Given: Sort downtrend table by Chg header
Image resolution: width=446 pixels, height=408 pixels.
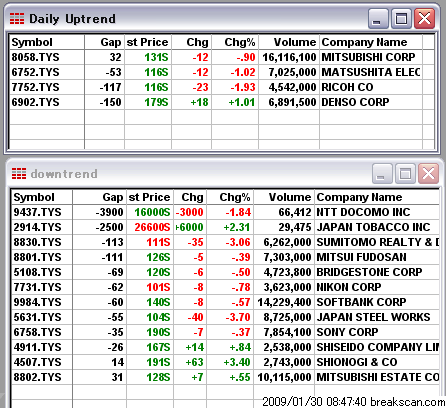Looking at the screenshot, I should tap(190, 197).
